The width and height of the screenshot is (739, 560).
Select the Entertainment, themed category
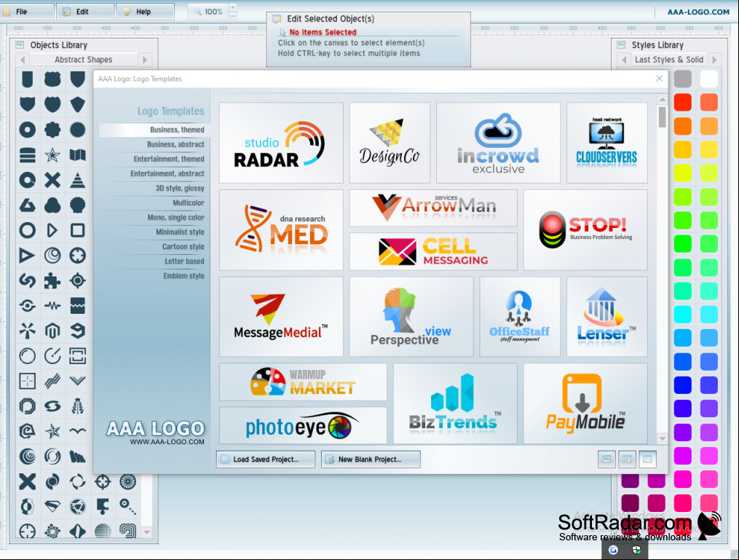[154, 159]
